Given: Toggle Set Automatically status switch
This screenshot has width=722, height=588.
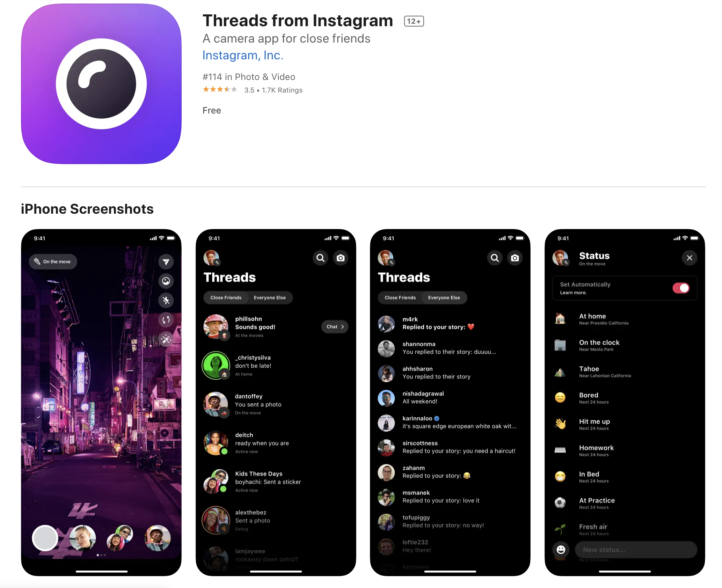Looking at the screenshot, I should coord(683,288).
